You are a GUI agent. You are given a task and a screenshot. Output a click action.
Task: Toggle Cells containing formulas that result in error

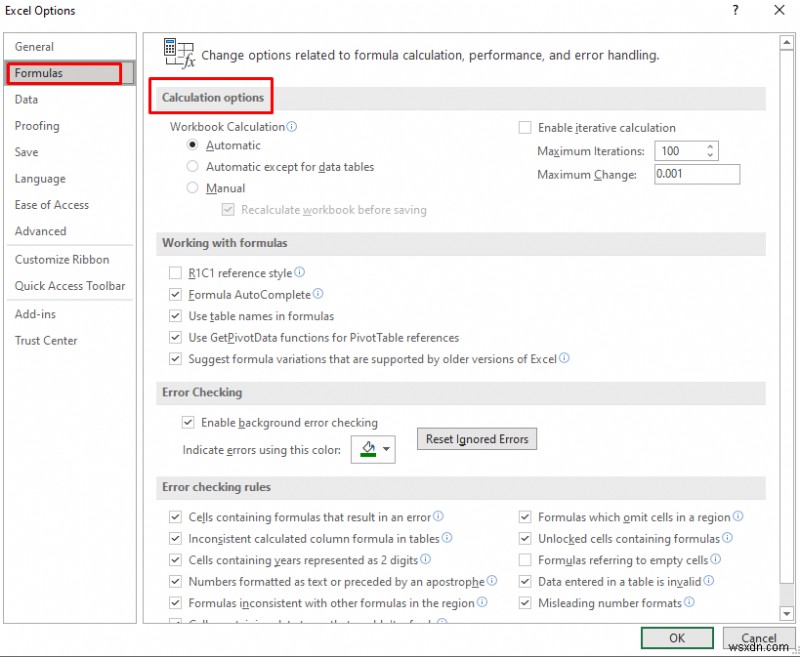pyautogui.click(x=175, y=517)
